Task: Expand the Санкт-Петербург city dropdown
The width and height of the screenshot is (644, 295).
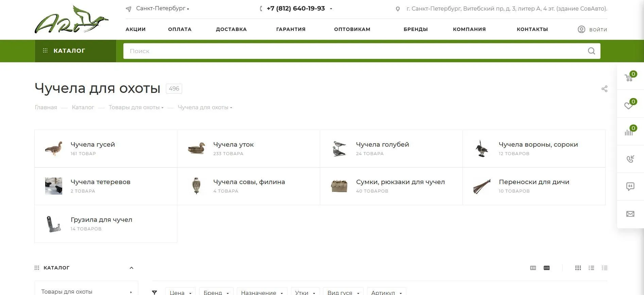Action: click(x=162, y=9)
